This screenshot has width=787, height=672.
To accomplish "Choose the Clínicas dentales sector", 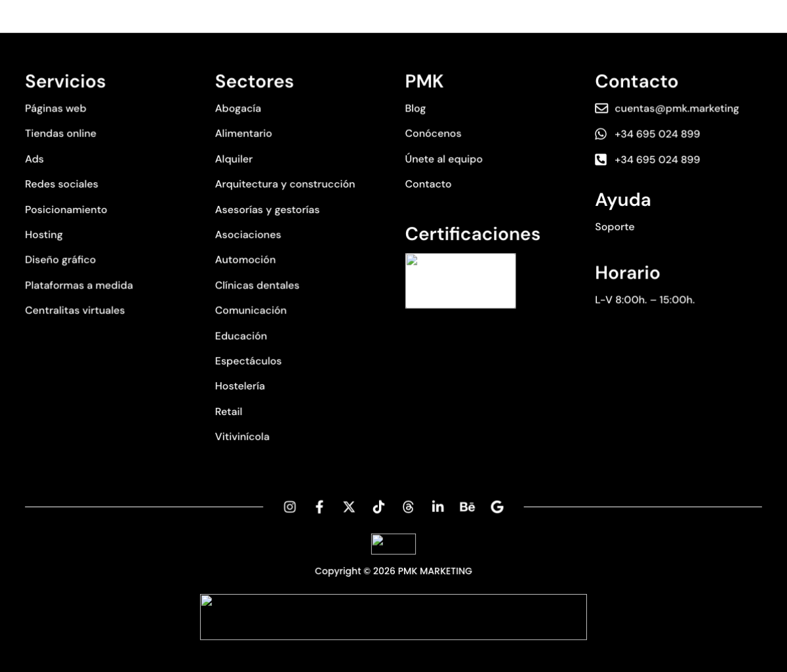I will coord(257,285).
